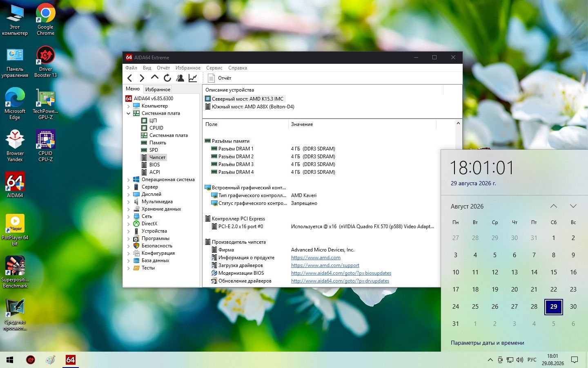The height and width of the screenshot is (368, 588).
Task: Select the SPD tree item
Action: pos(154,150)
